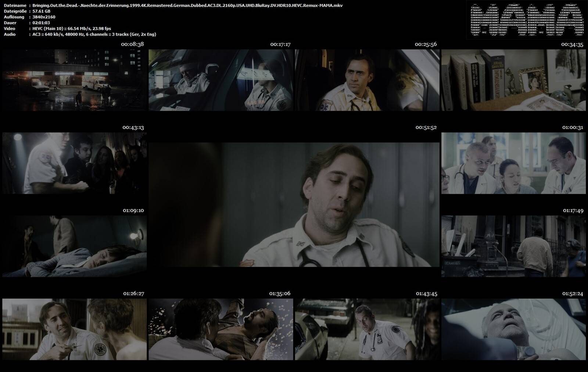Click the MAMA ASCII art logo
The image size is (588, 372).
[x=527, y=20]
